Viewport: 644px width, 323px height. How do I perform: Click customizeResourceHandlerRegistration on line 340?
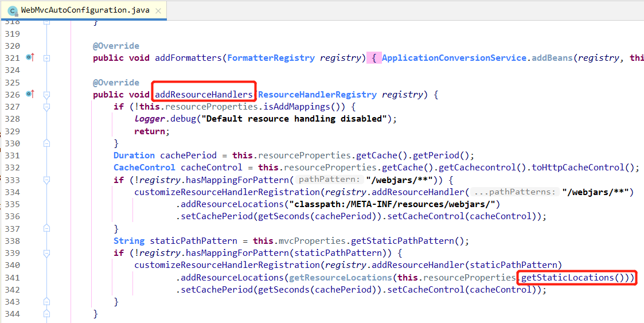(x=227, y=265)
